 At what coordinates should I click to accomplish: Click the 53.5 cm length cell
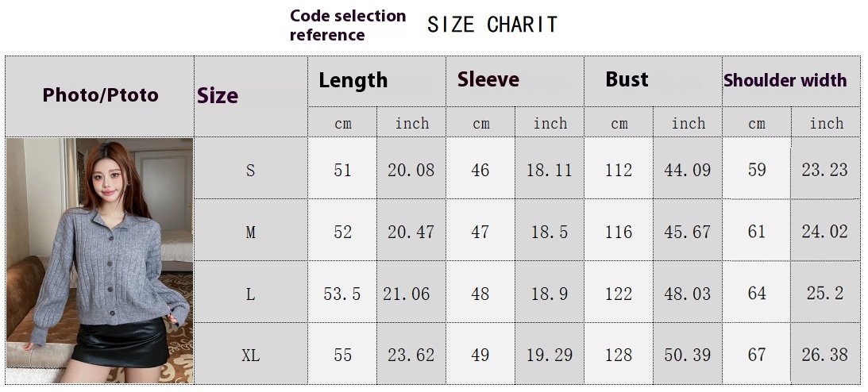[x=342, y=294]
